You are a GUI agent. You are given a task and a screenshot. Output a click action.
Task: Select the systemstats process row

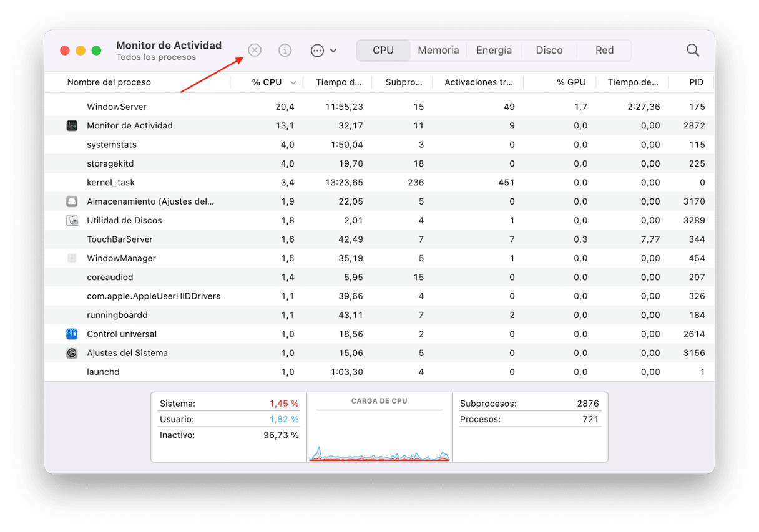pos(379,145)
